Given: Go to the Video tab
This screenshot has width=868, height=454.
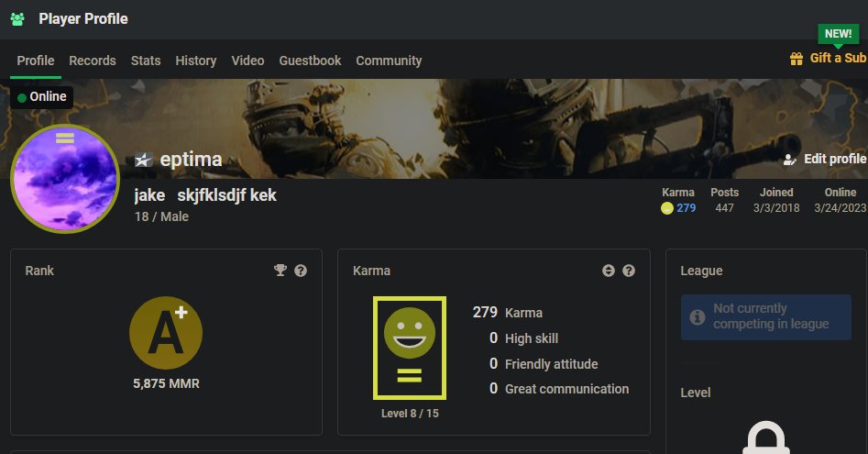Looking at the screenshot, I should tap(247, 61).
